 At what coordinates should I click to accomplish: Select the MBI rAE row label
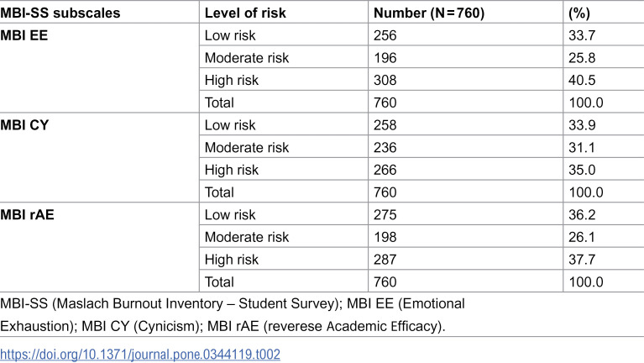(x=27, y=214)
